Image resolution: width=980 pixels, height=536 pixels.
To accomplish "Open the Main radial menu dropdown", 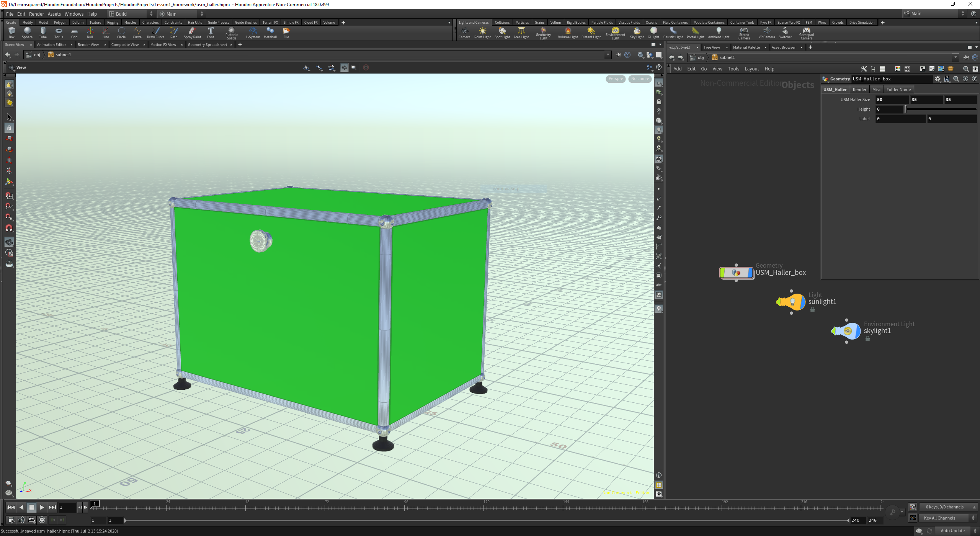I will [181, 14].
